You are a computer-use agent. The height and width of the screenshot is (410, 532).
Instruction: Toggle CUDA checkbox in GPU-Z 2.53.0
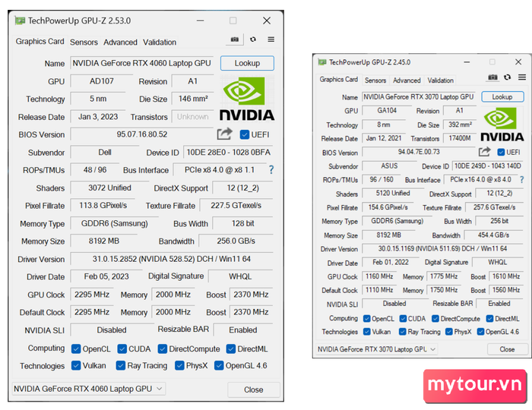[x=122, y=348]
